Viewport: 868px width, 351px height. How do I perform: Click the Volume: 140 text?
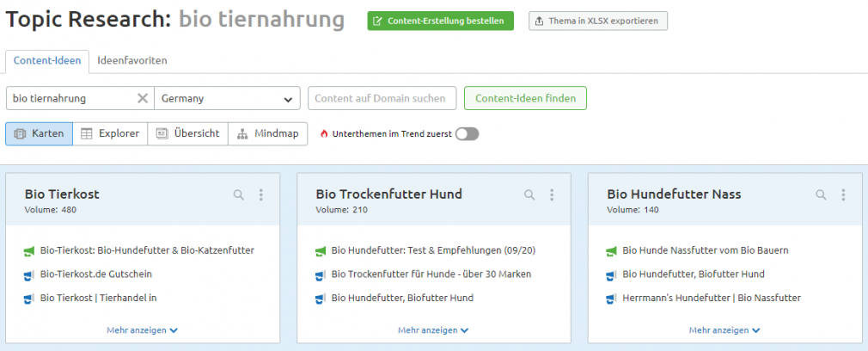[633, 210]
